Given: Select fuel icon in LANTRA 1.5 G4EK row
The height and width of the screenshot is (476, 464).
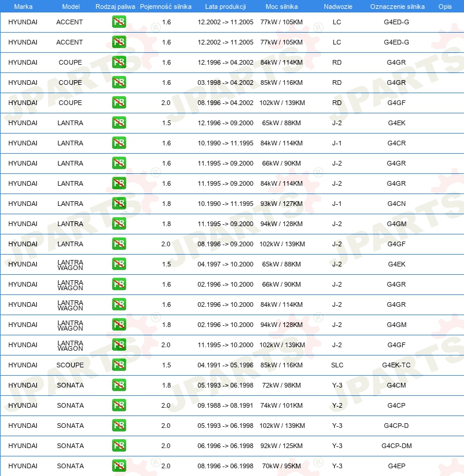Looking at the screenshot, I should [x=119, y=123].
